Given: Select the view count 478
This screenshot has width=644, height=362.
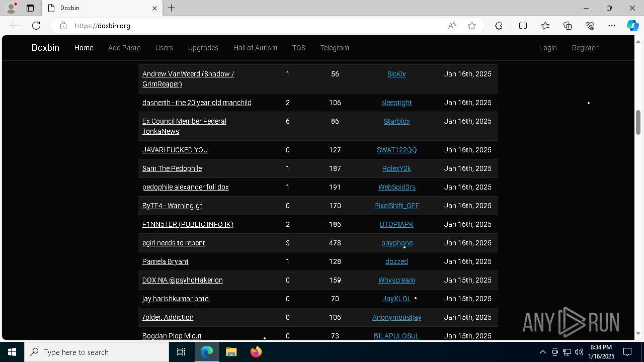Looking at the screenshot, I should [335, 243].
